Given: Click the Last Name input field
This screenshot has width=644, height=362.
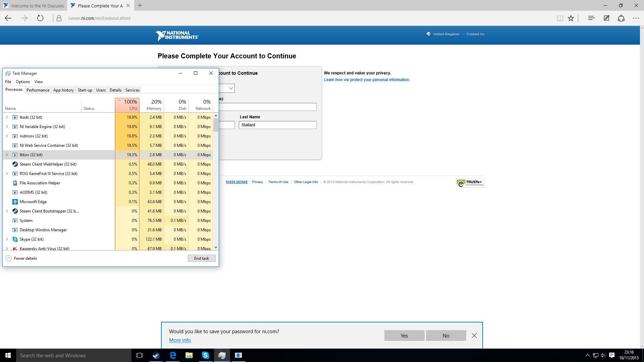Looking at the screenshot, I should click(x=277, y=125).
